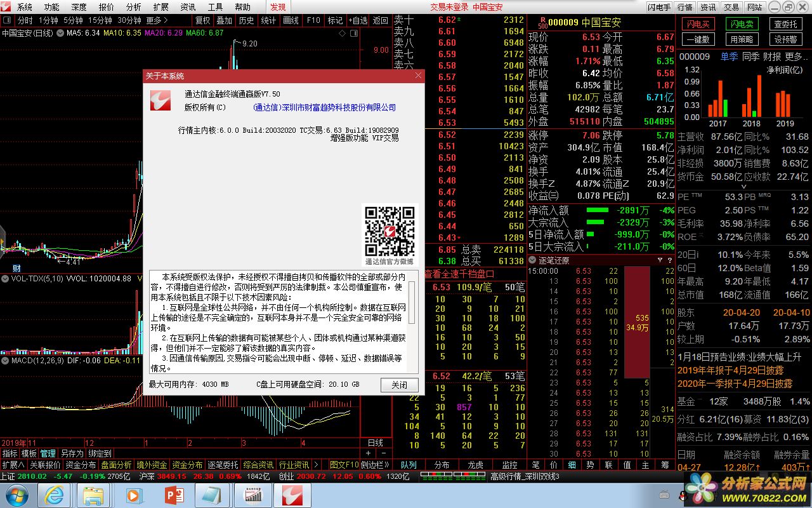
Task: Click the 关闭 button in About dialog
Action: tap(400, 385)
